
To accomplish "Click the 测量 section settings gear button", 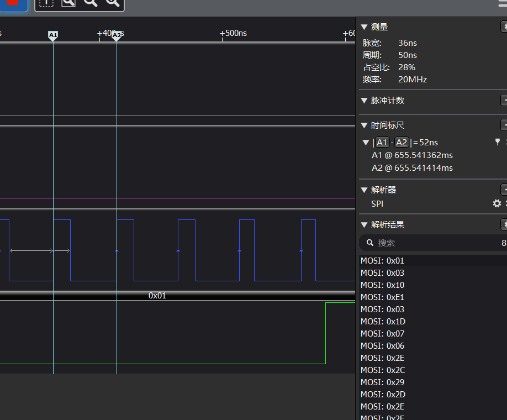I will click(x=504, y=27).
